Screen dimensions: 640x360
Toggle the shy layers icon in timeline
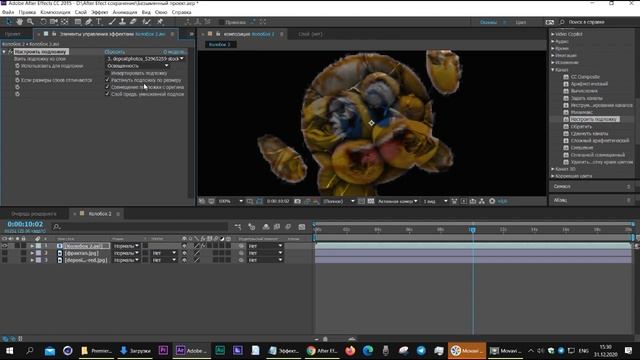(x=266, y=227)
